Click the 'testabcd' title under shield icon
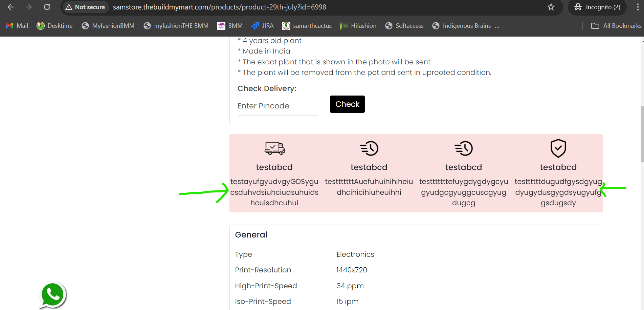Image resolution: width=644 pixels, height=310 pixels. tap(558, 167)
